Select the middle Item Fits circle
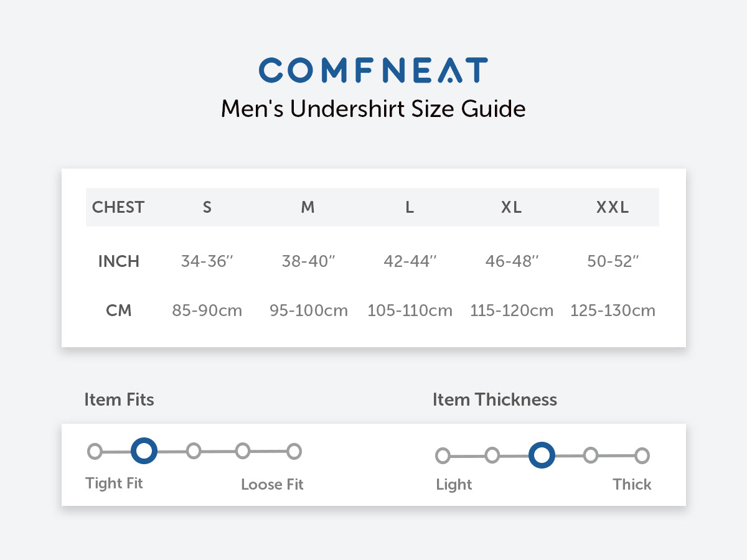The width and height of the screenshot is (747, 560). click(194, 451)
